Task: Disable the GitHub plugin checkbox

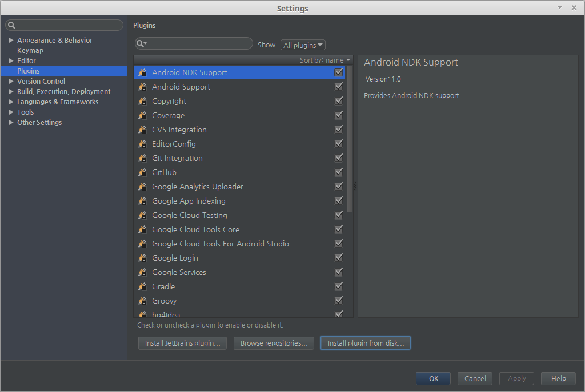Action: tap(338, 172)
